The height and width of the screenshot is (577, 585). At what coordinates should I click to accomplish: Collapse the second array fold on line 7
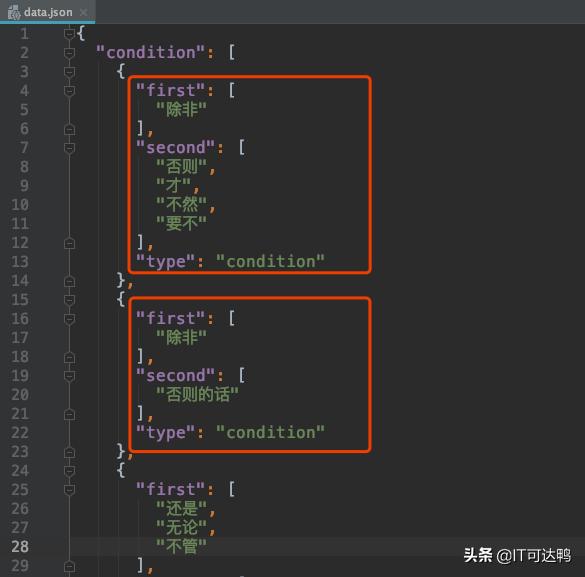[x=69, y=148]
